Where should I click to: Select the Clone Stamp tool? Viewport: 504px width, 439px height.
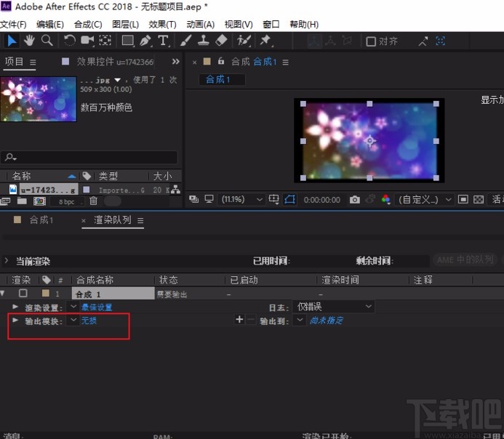[204, 41]
